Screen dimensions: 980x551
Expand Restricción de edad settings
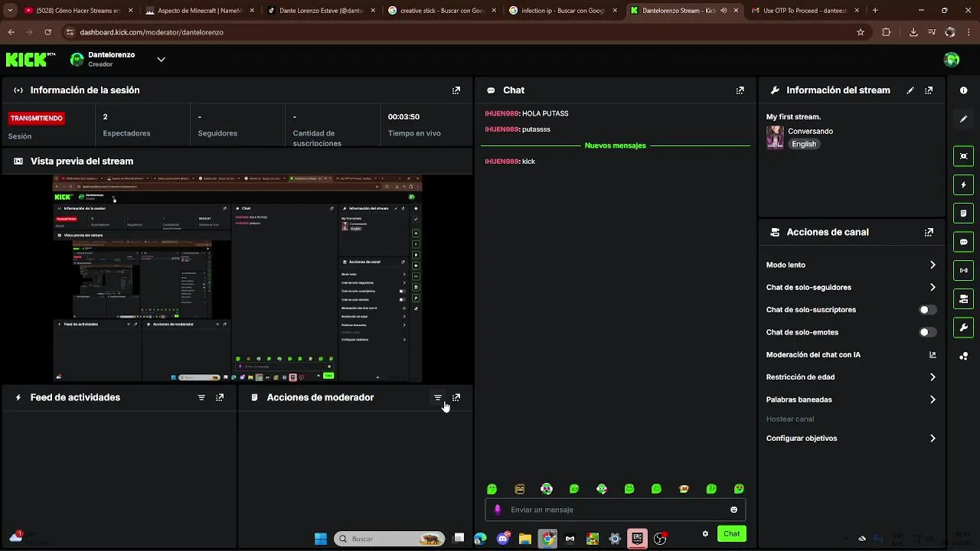coord(933,377)
